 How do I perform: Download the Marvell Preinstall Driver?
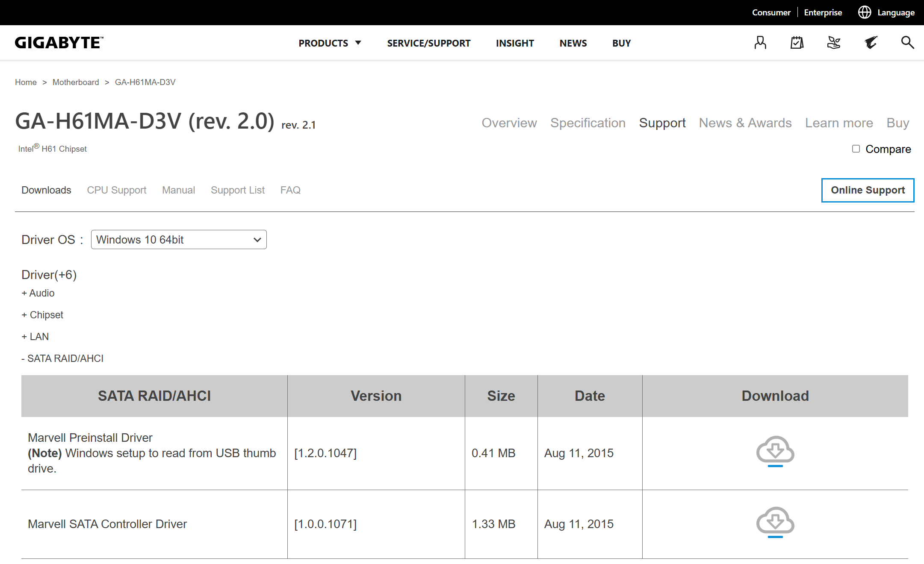(x=775, y=452)
